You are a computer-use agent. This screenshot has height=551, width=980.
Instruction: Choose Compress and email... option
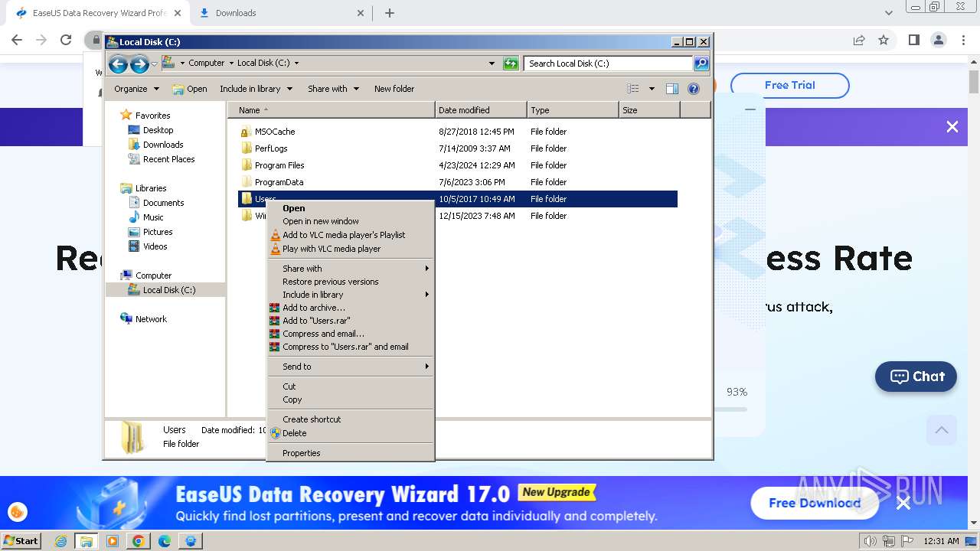pos(351,334)
